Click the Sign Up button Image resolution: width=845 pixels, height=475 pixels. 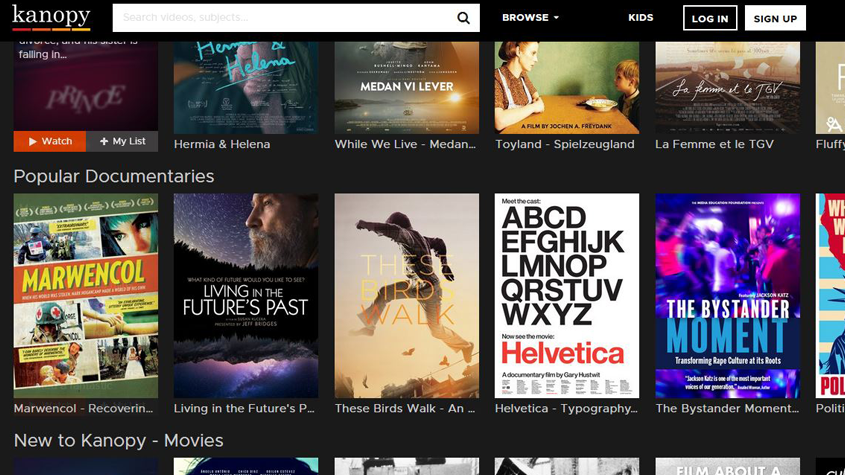(x=775, y=18)
